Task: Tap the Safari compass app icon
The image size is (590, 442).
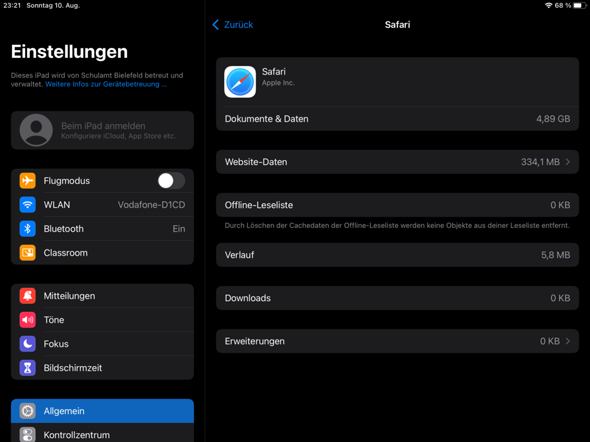Action: 240,82
